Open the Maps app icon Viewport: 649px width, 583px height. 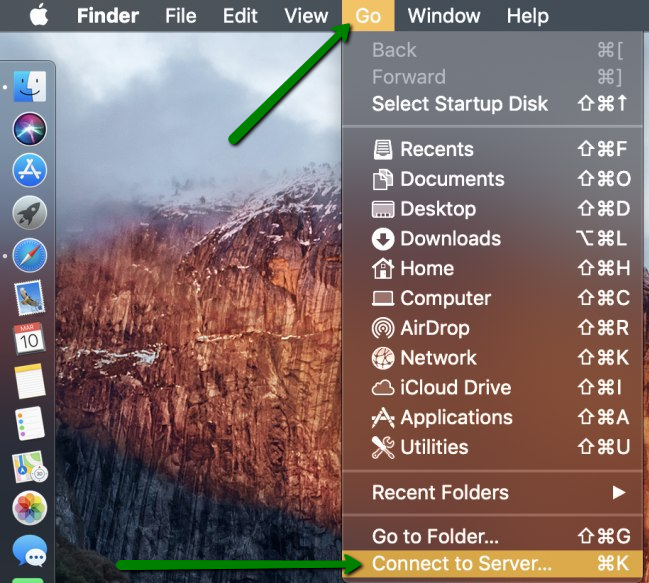pyautogui.click(x=29, y=467)
